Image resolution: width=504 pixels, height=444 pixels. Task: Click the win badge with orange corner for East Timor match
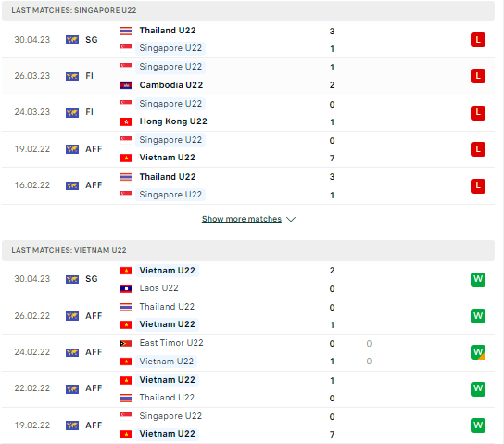(x=478, y=352)
